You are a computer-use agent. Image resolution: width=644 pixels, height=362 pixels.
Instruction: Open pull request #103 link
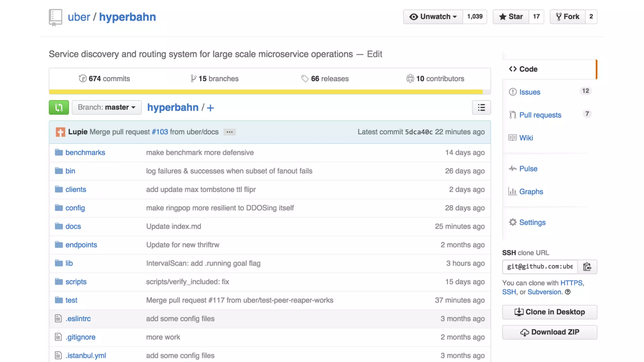pos(160,132)
